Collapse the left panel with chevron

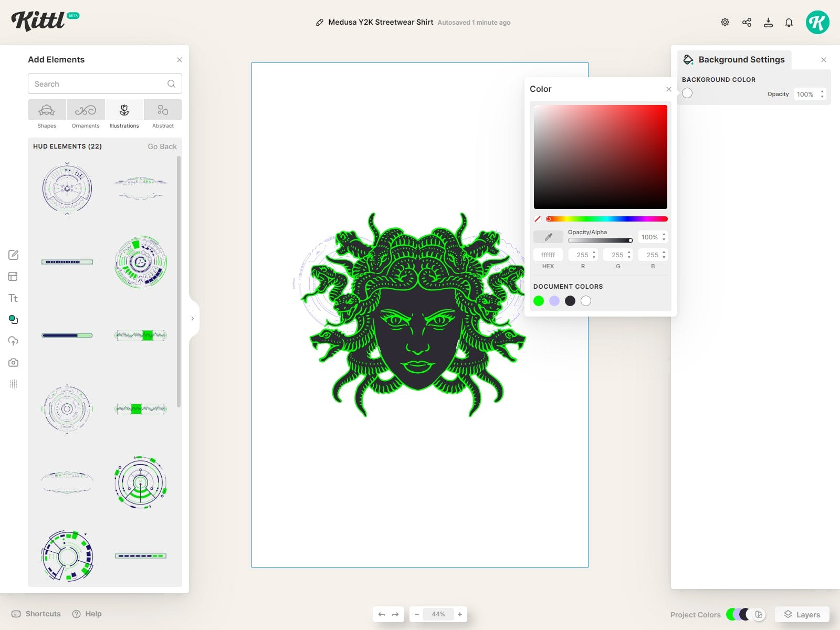(x=193, y=319)
